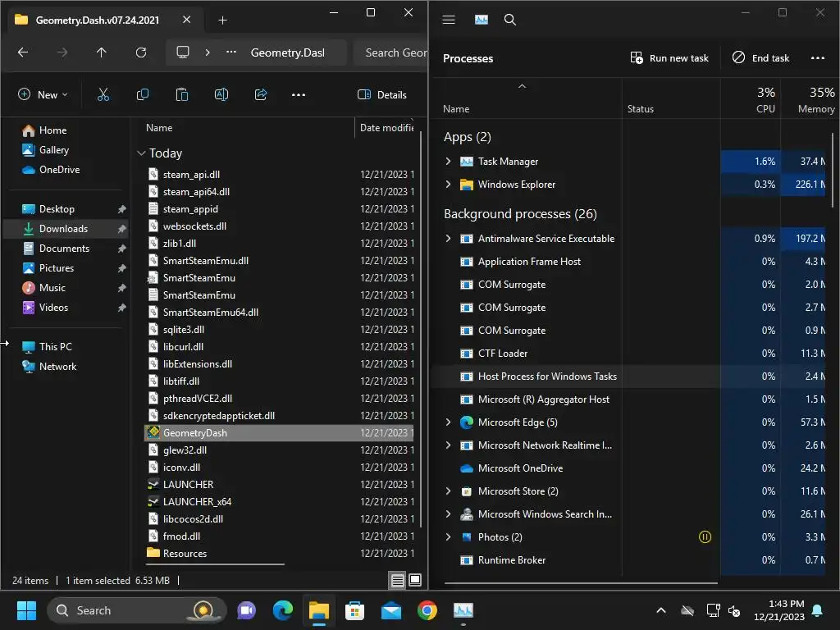Expand Microsoft Store (2) process group
This screenshot has height=630, width=840.
(x=449, y=491)
